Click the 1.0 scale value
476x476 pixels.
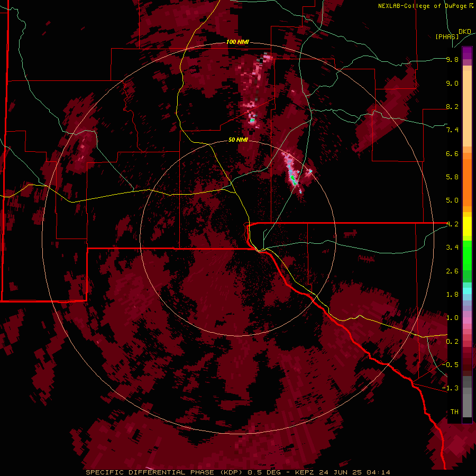(x=452, y=318)
